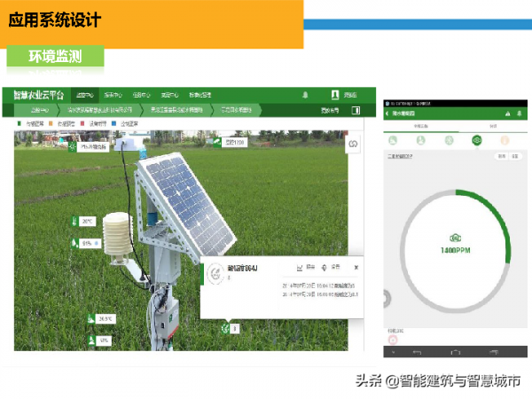Select the active green eye sensor icon
Viewport: 532px width, 399px height.
[x=477, y=140]
